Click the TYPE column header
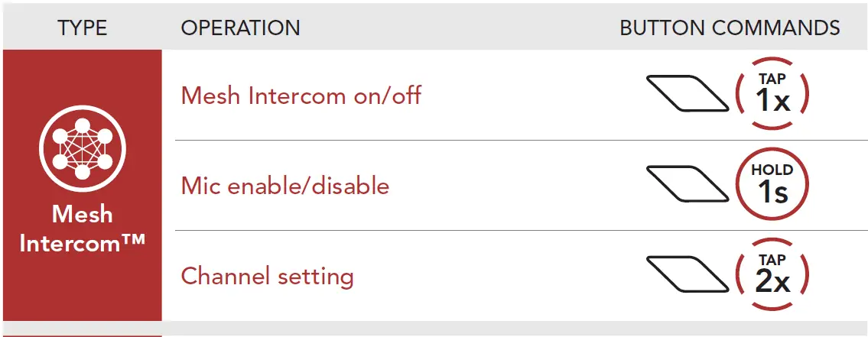This screenshot has height=337, width=868. coord(82,28)
